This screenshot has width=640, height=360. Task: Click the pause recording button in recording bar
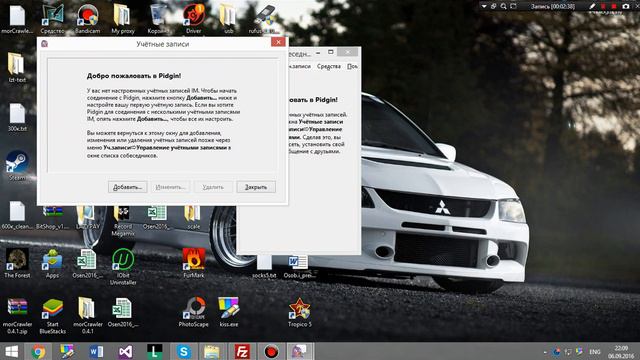[603, 6]
